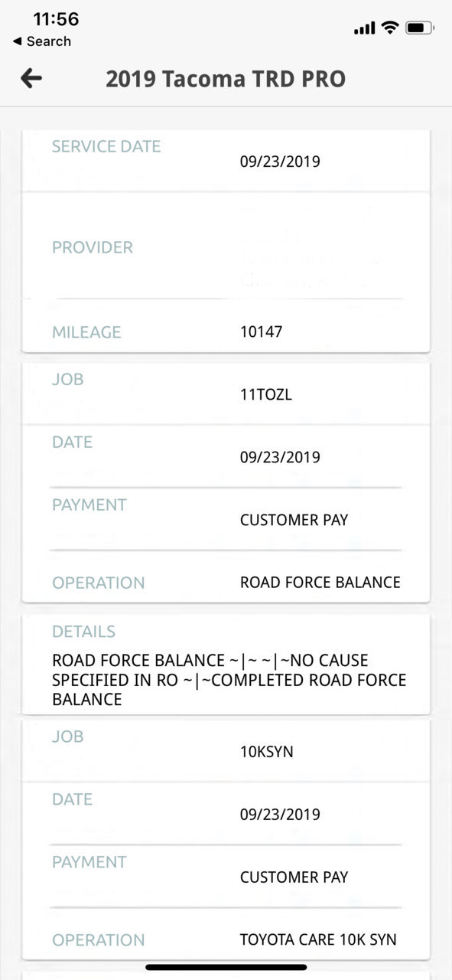The height and width of the screenshot is (980, 452).
Task: Tap TOYOTA CARE 10K SYN operation
Action: (318, 939)
